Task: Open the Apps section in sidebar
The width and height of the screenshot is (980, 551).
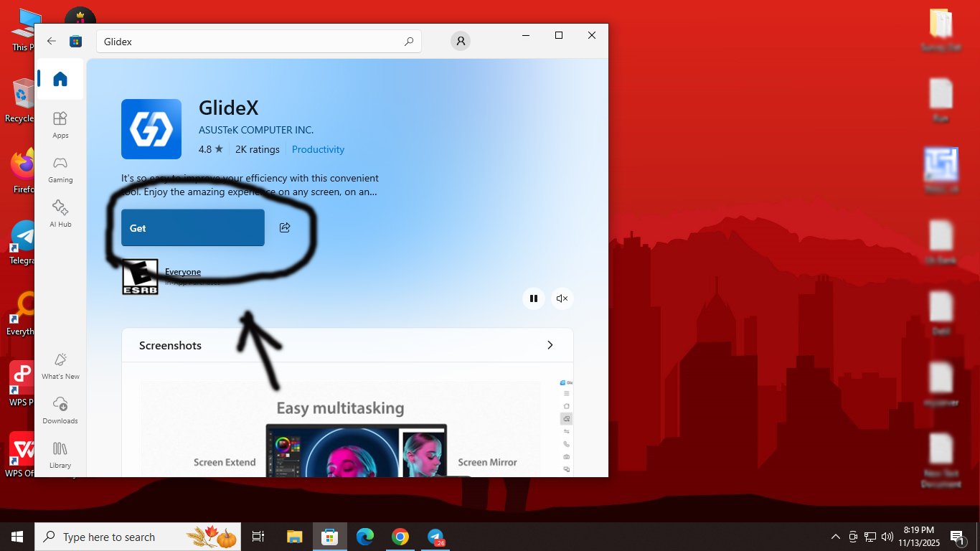Action: (60, 125)
